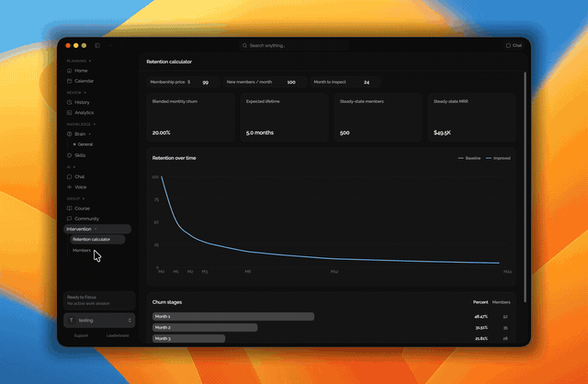The image size is (588, 384).
Task: Click the Analytics chart icon
Action: 70,112
